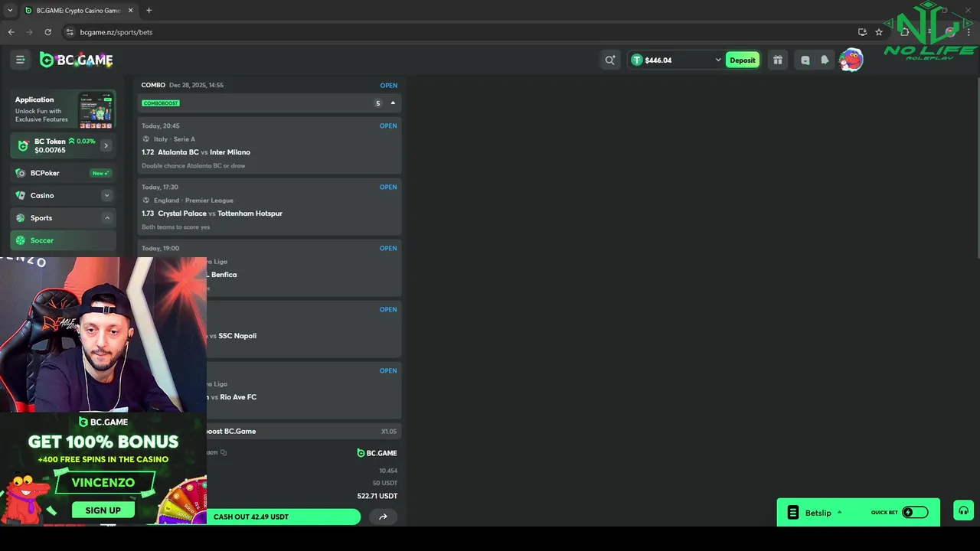Image resolution: width=980 pixels, height=551 pixels.
Task: Click the Betslip label
Action: pos(818,513)
